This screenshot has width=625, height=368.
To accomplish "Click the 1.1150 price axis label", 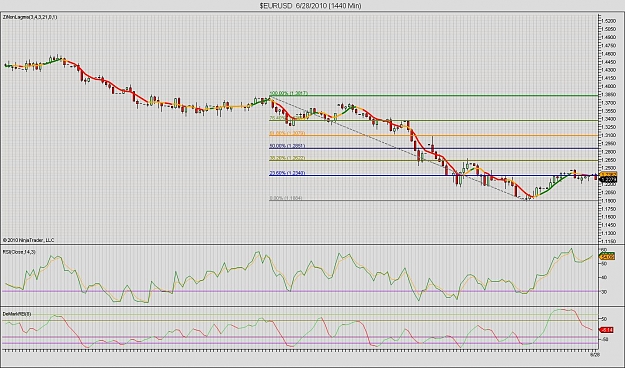I will tap(609, 242).
